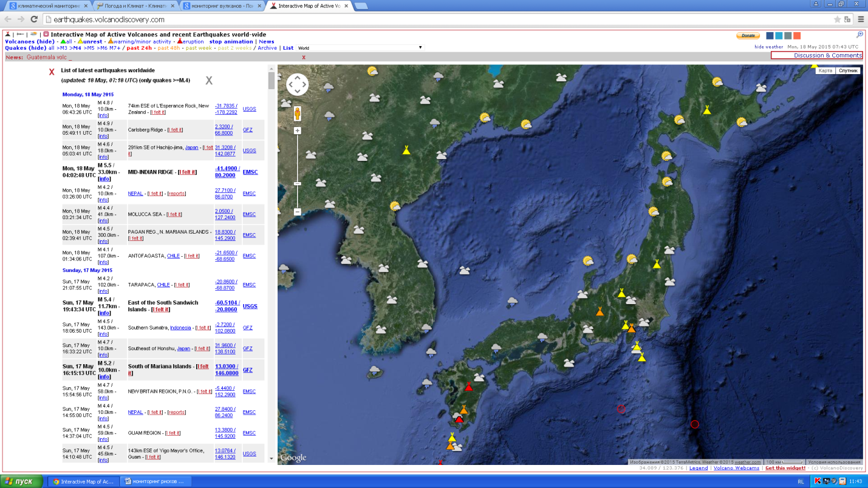This screenshot has width=868, height=488.
Task: Show quakes larger than M5
Action: click(x=88, y=48)
